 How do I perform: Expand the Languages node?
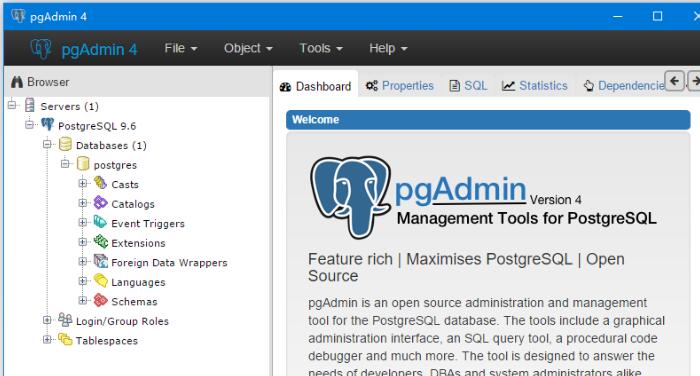pos(83,281)
